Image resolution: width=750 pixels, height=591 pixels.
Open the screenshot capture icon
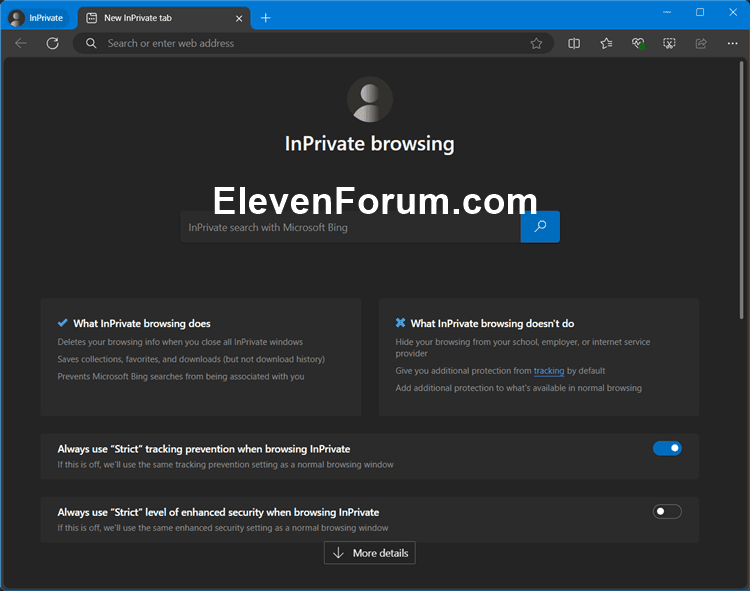click(669, 44)
